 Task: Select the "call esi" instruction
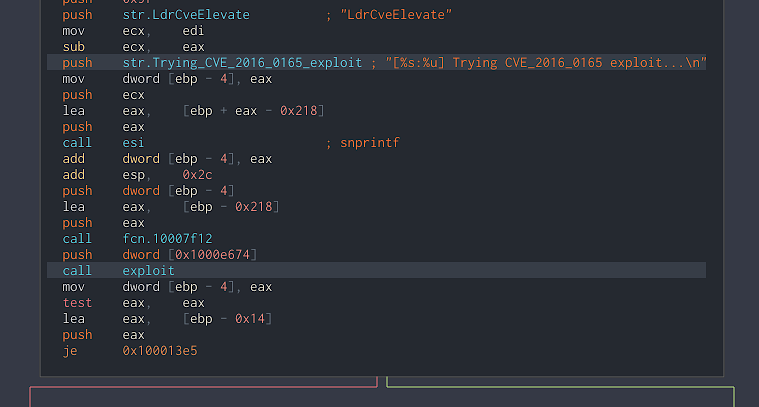(x=104, y=143)
